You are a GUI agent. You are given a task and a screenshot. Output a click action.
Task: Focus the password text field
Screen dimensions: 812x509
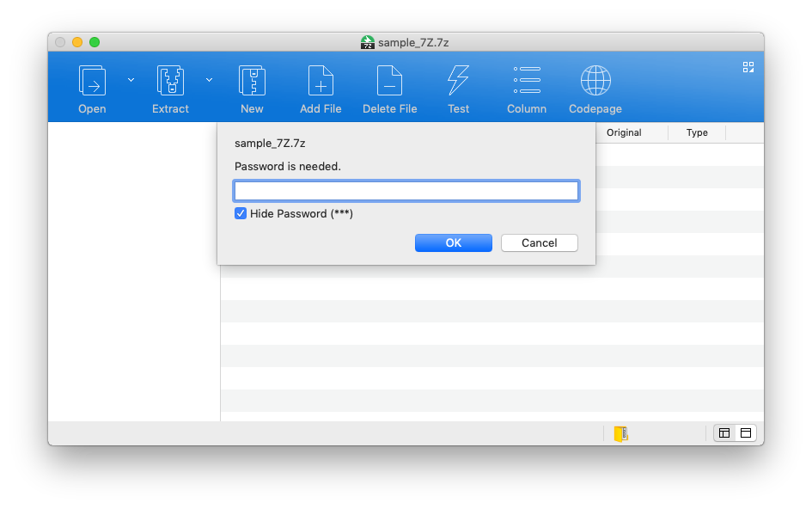(x=406, y=191)
